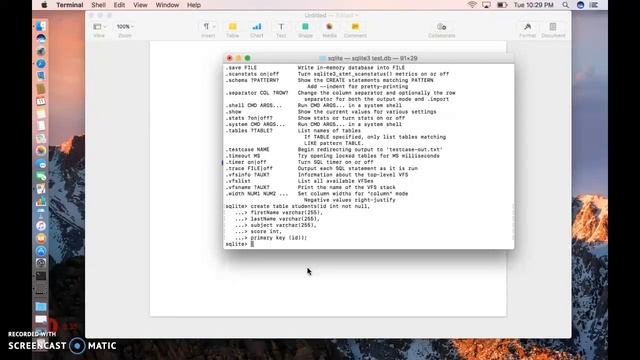Click the '.testcase NAME' help line
This screenshot has width=640, height=360.
click(334, 149)
